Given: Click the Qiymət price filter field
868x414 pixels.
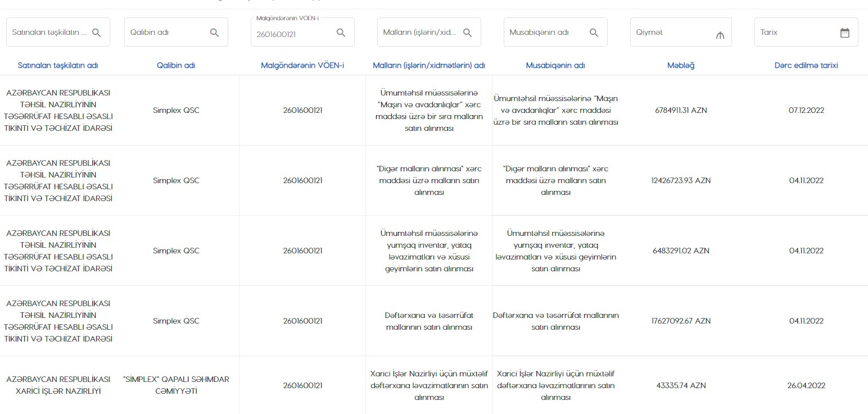Looking at the screenshot, I should tap(672, 33).
